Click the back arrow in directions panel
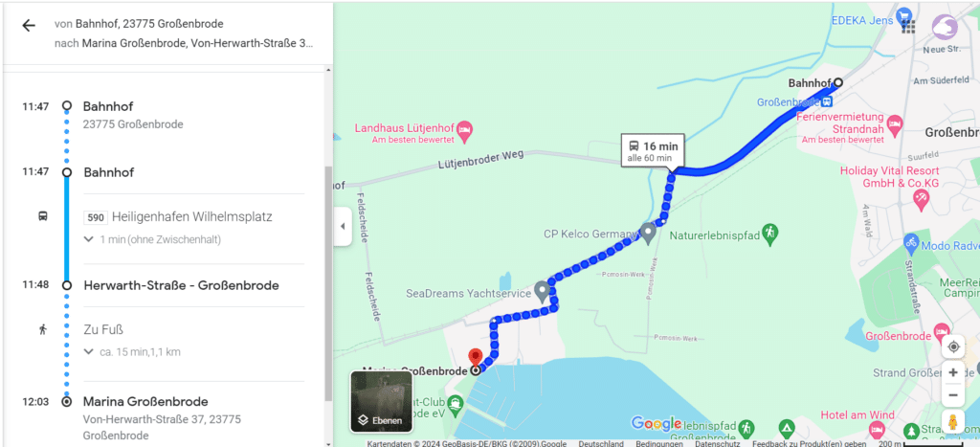 click(28, 26)
